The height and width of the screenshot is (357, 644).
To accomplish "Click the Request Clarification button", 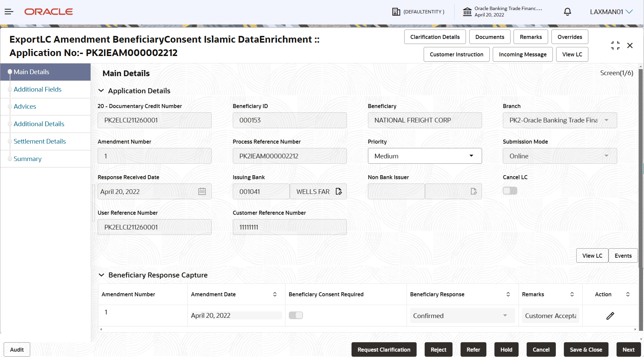I will pos(384,349).
